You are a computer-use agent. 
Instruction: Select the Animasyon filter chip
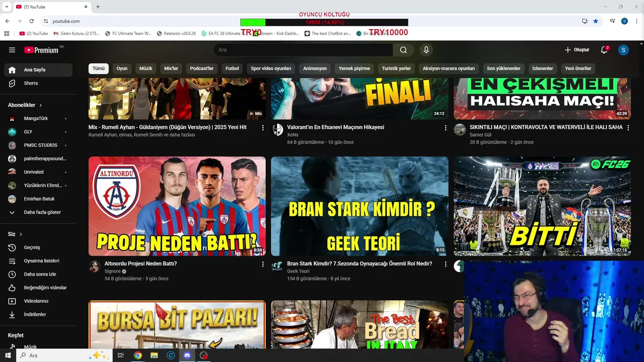(x=315, y=68)
